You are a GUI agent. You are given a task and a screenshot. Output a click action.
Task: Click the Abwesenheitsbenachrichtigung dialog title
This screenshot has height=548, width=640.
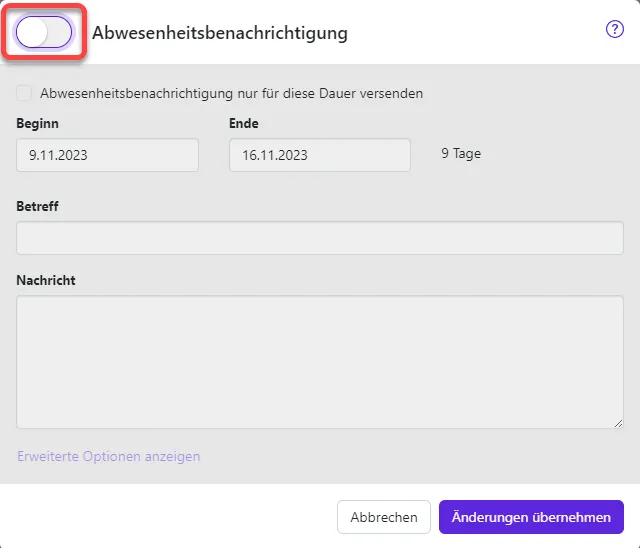tap(220, 33)
